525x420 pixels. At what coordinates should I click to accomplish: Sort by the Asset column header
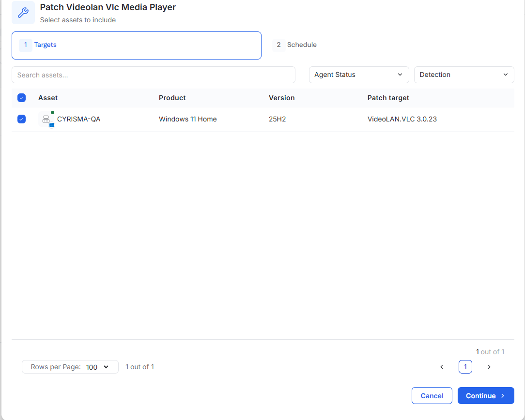48,98
